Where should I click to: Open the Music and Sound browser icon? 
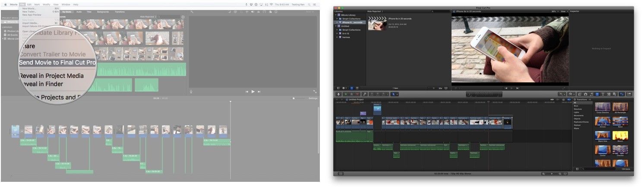click(x=591, y=94)
